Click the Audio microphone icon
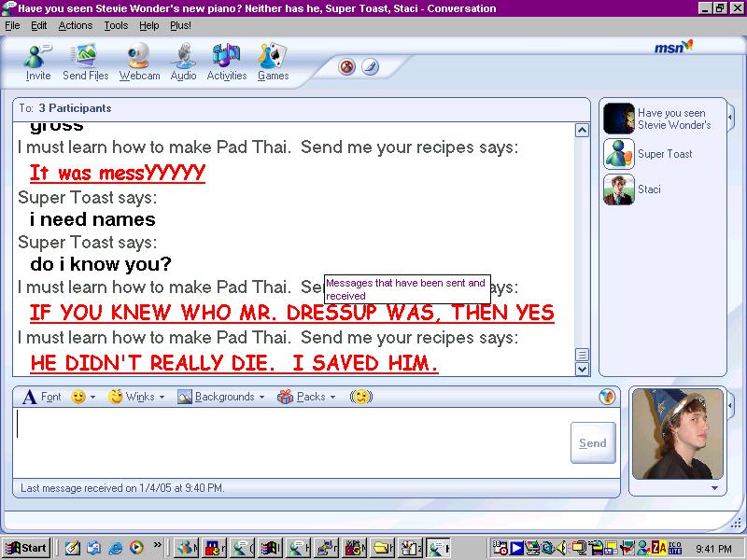Viewport: 747px width, 560px height. 183,62
